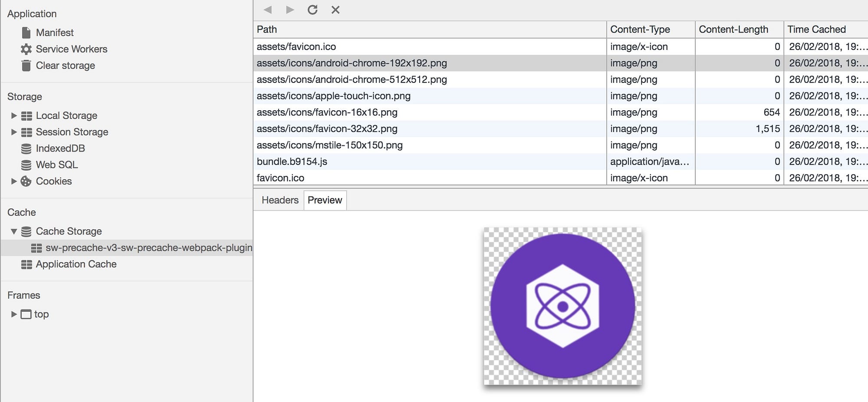Screen dimensions: 868x402
Task: Click the 1,515 content-length cell
Action: pyautogui.click(x=739, y=129)
